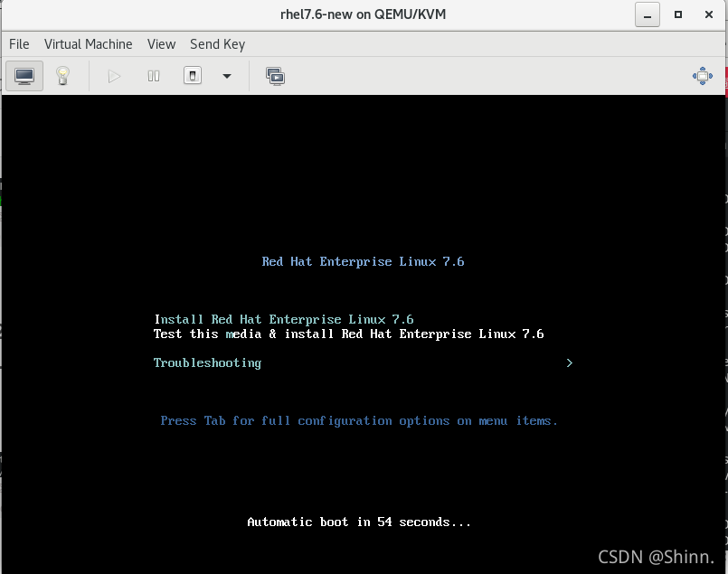Viewport: 728px width, 574px height.
Task: Select Install Red Hat Enterprise Linux 7.6
Action: coord(284,319)
